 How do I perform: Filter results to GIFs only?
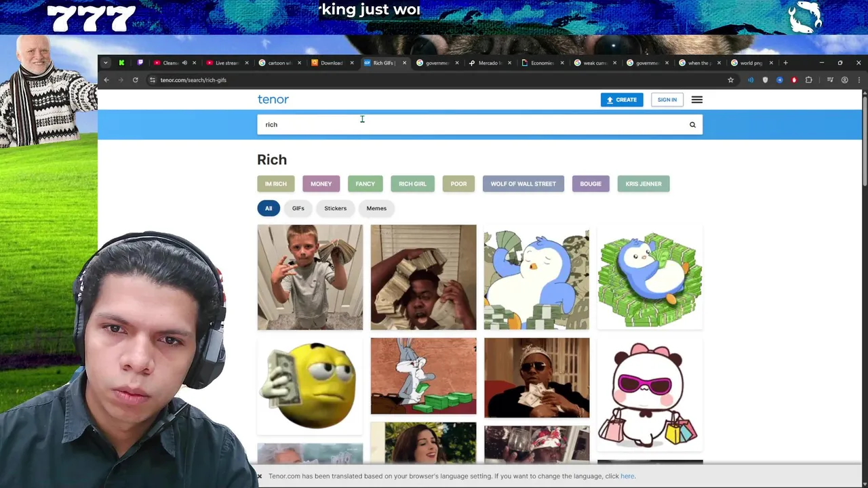click(x=298, y=208)
